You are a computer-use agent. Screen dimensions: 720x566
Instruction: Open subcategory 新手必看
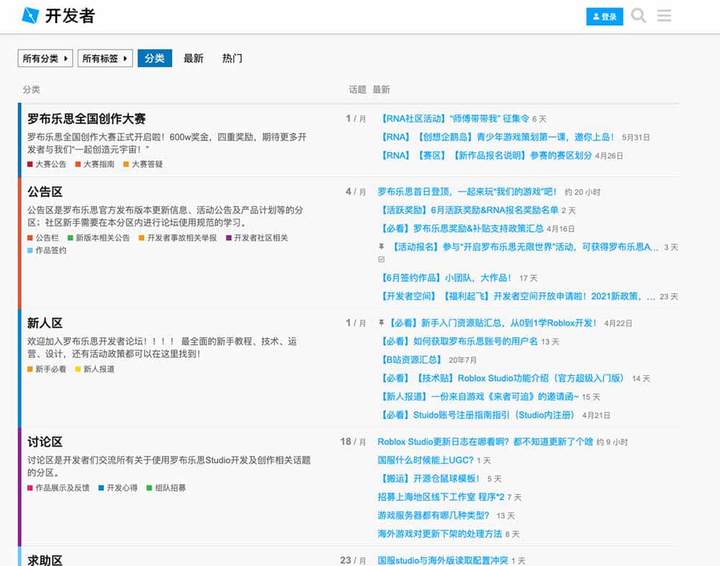click(x=47, y=369)
